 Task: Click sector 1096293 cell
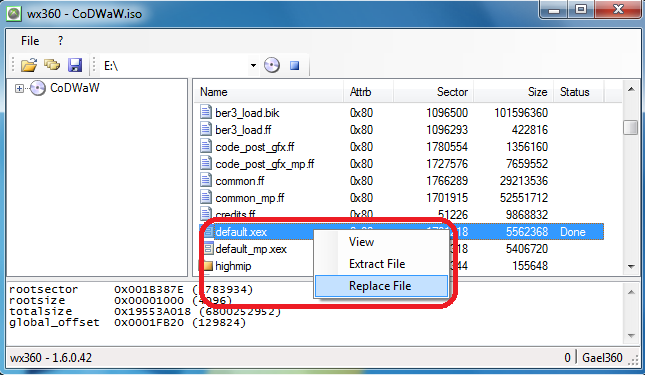coord(447,130)
